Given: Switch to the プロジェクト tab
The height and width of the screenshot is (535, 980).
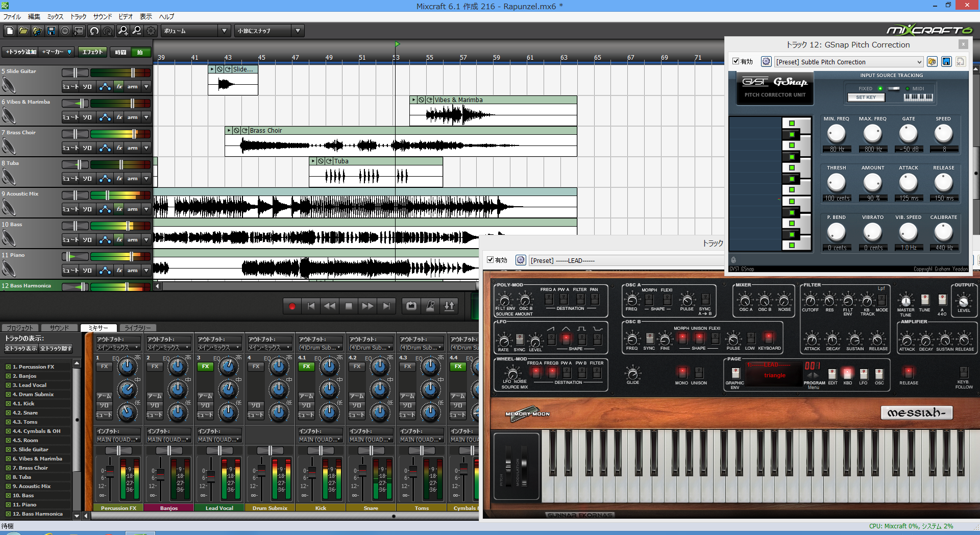Looking at the screenshot, I should [20, 328].
